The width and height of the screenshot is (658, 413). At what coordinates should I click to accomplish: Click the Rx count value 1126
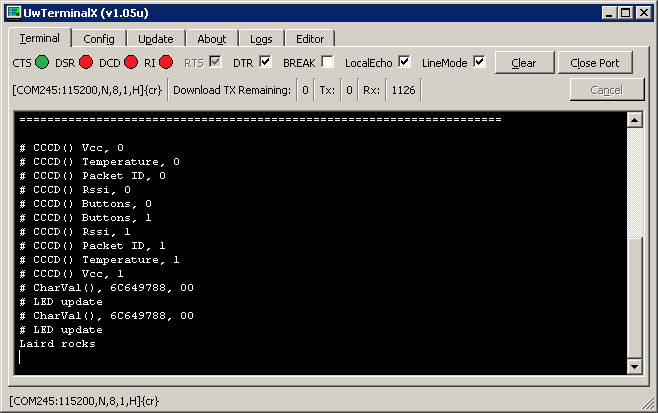click(403, 90)
